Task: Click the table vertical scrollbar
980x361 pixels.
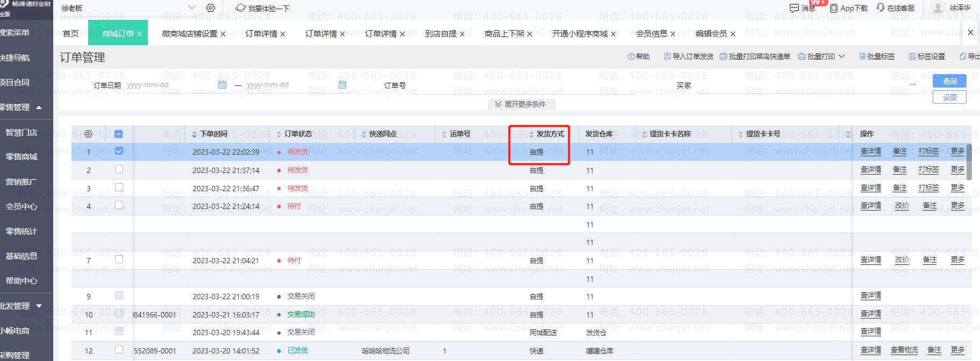Action: point(969,162)
